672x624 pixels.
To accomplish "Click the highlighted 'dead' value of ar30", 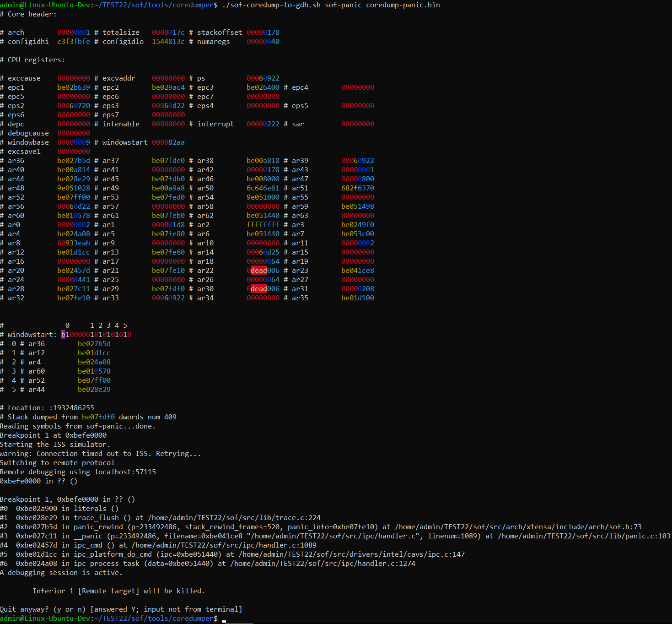I will point(259,289).
